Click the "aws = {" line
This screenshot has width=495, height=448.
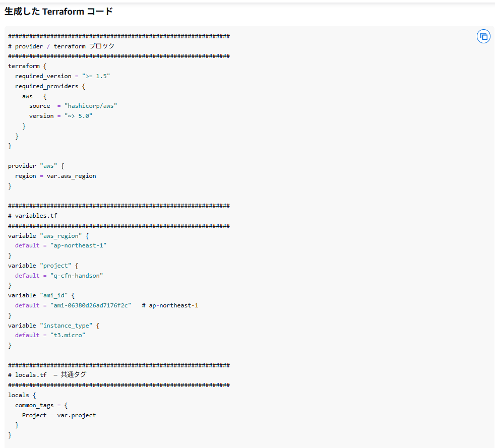click(x=34, y=96)
